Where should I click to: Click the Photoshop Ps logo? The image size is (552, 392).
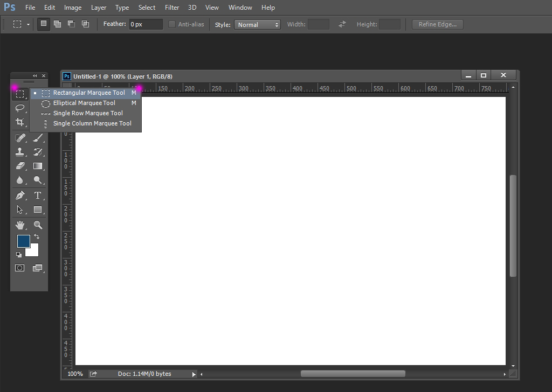(x=10, y=7)
